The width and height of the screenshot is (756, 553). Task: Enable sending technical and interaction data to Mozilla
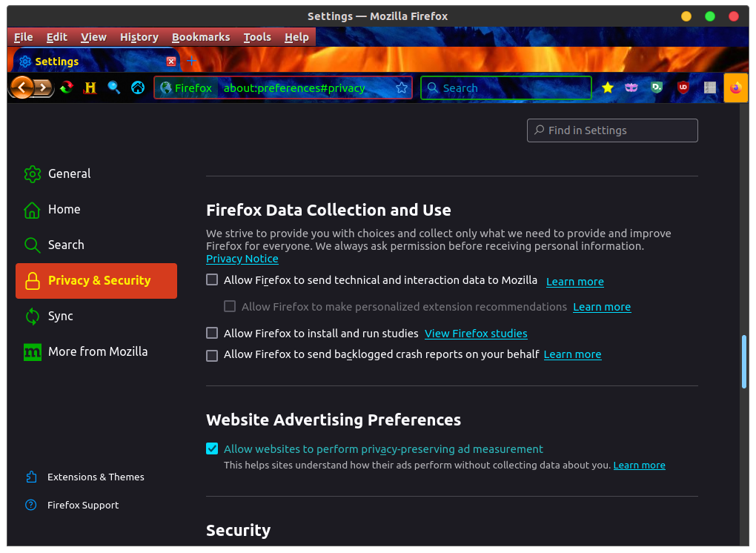(212, 279)
